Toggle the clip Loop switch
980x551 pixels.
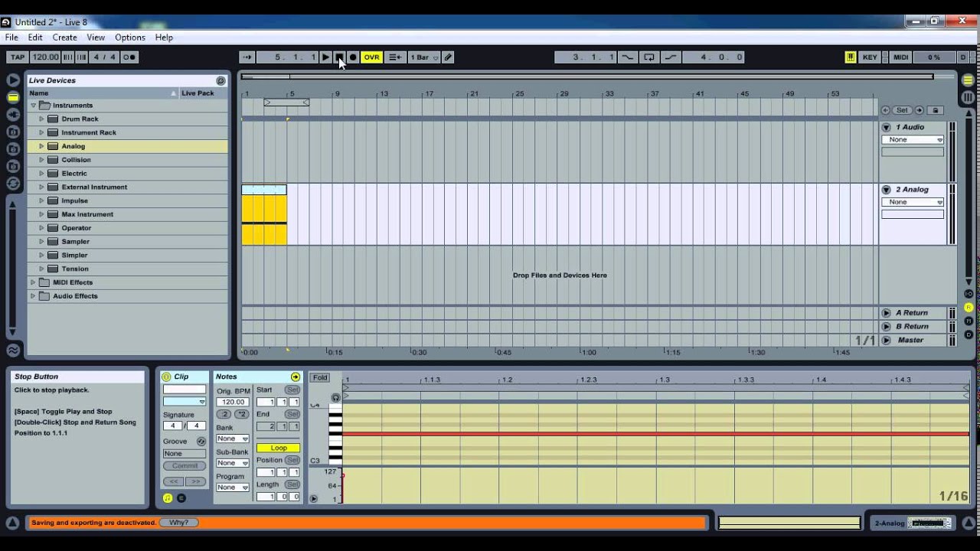tap(278, 448)
